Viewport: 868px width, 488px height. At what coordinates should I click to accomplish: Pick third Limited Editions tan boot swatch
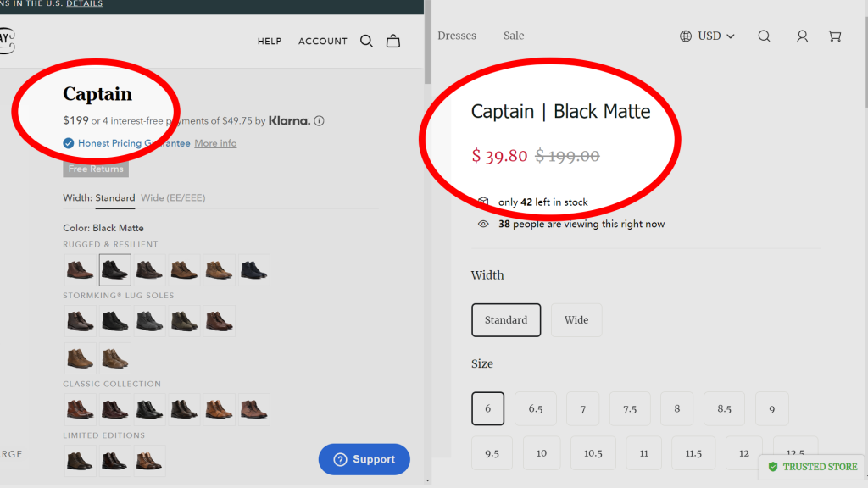point(149,461)
